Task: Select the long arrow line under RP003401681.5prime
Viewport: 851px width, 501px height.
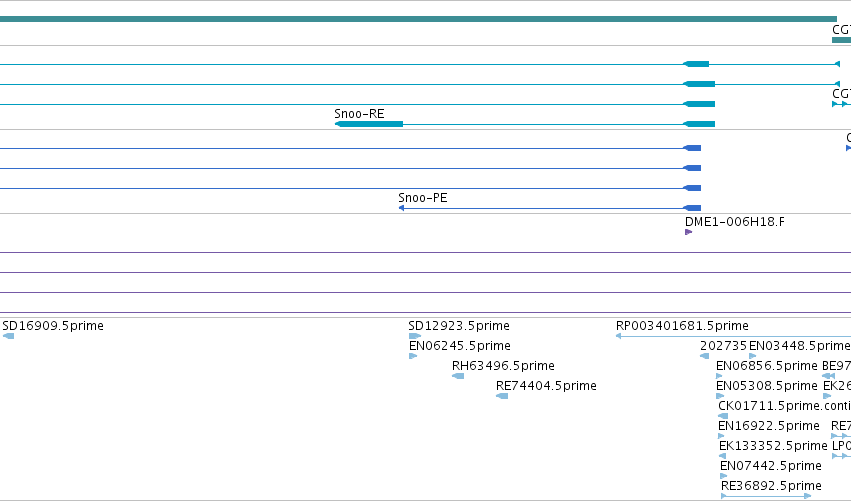Action: coord(733,336)
